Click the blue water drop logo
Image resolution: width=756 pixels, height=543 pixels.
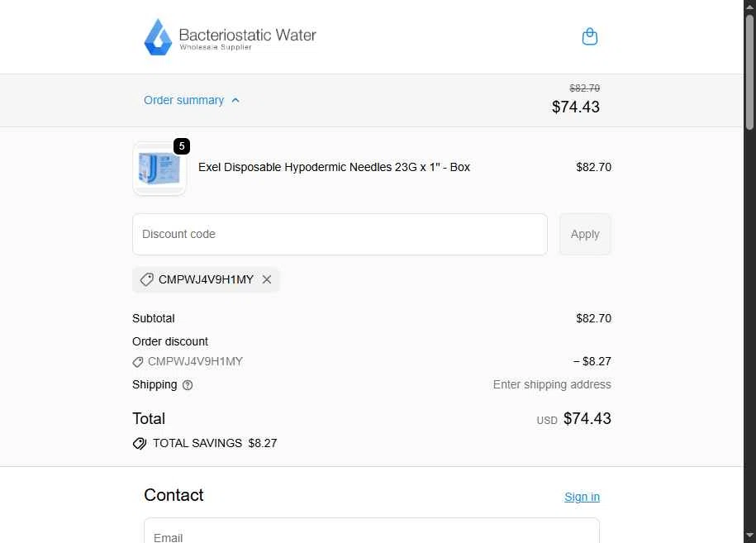point(158,37)
